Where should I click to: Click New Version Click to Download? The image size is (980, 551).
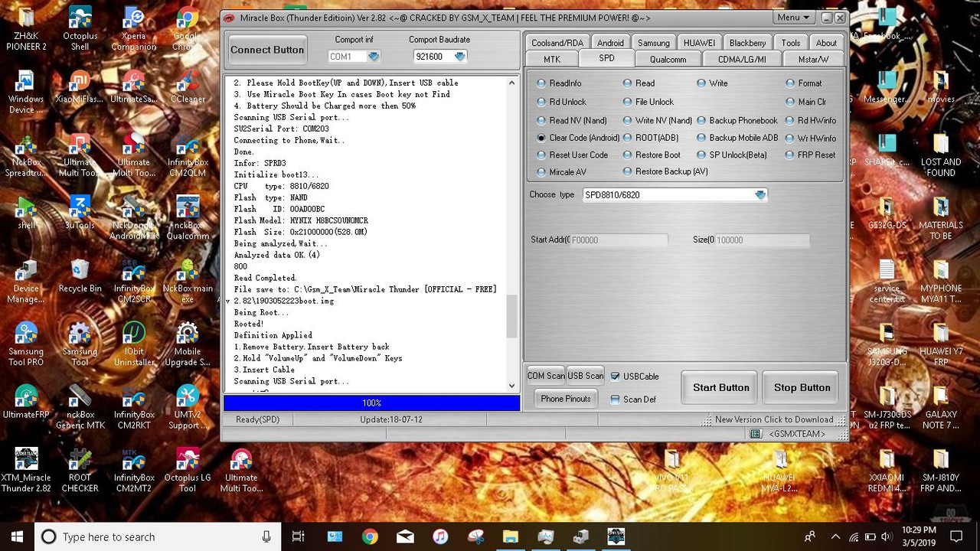pyautogui.click(x=774, y=419)
